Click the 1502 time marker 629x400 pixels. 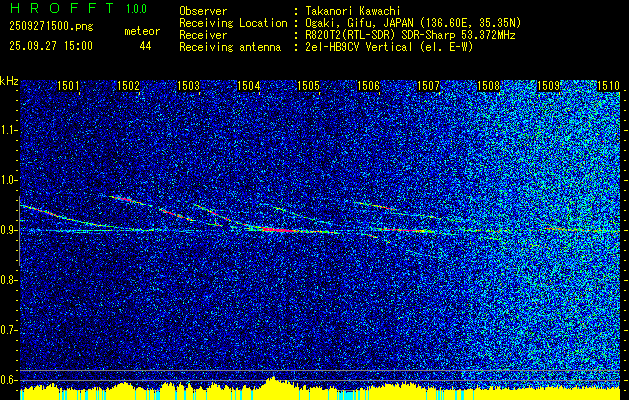click(x=128, y=85)
